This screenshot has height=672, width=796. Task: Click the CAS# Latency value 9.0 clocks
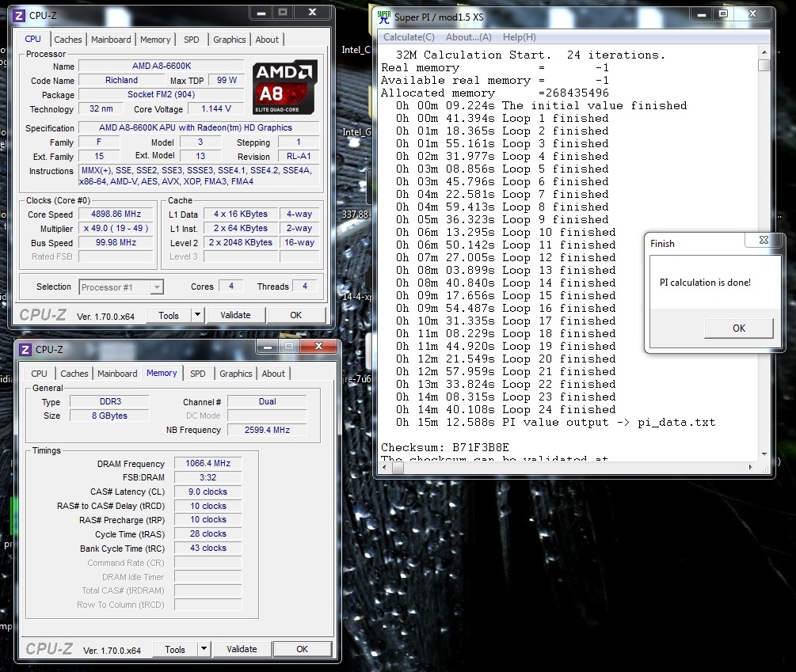(208, 492)
